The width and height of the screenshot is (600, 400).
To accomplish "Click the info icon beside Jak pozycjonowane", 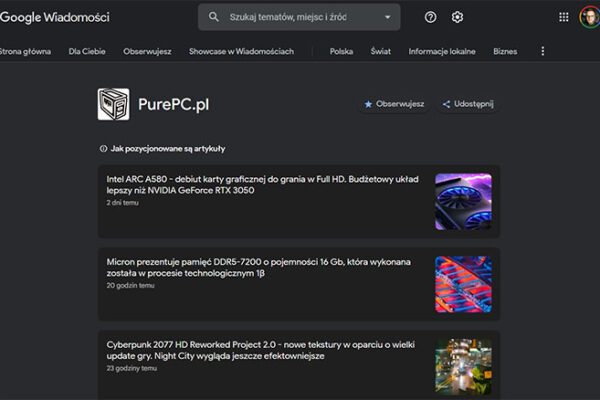I will point(103,149).
